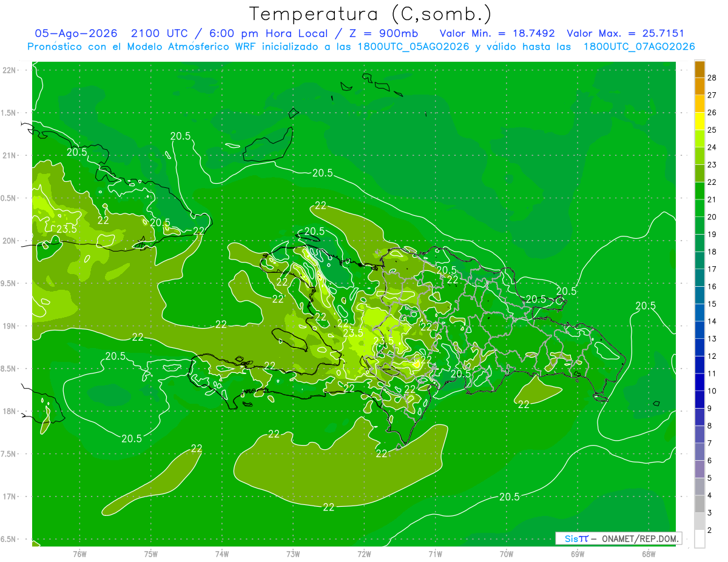Click the 18N latitude axis label

pyautogui.click(x=10, y=412)
